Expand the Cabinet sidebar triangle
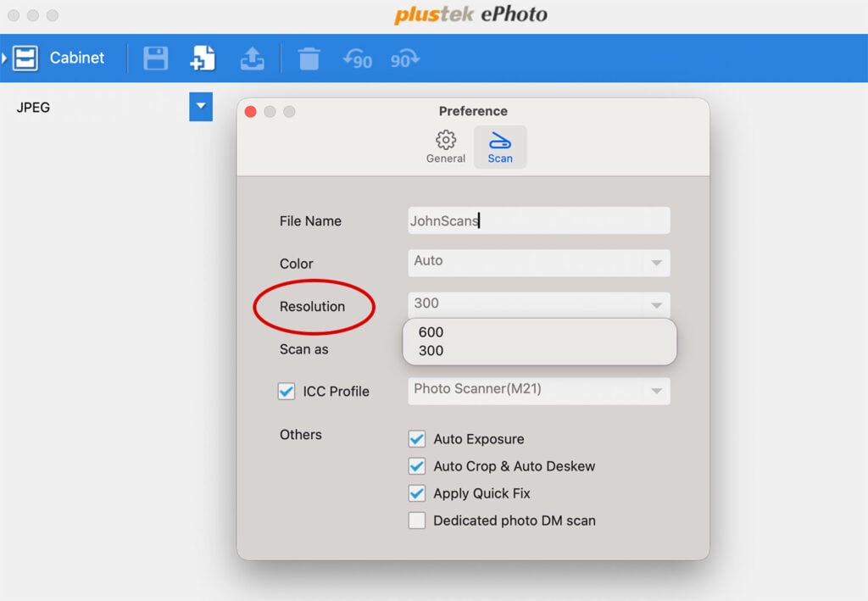The width and height of the screenshot is (868, 601). click(4, 58)
